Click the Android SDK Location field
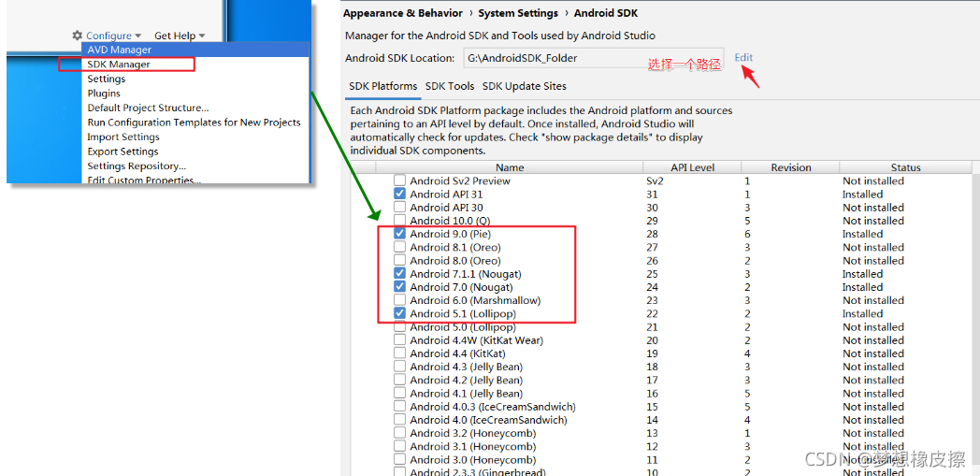Image resolution: width=980 pixels, height=476 pixels. (594, 58)
